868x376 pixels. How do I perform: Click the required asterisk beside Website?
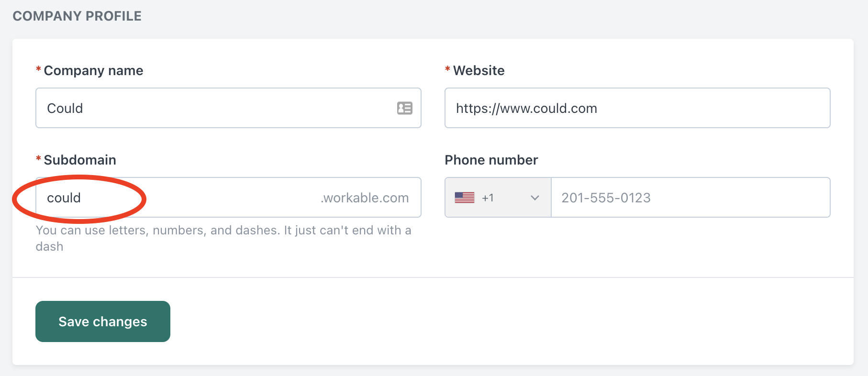447,70
